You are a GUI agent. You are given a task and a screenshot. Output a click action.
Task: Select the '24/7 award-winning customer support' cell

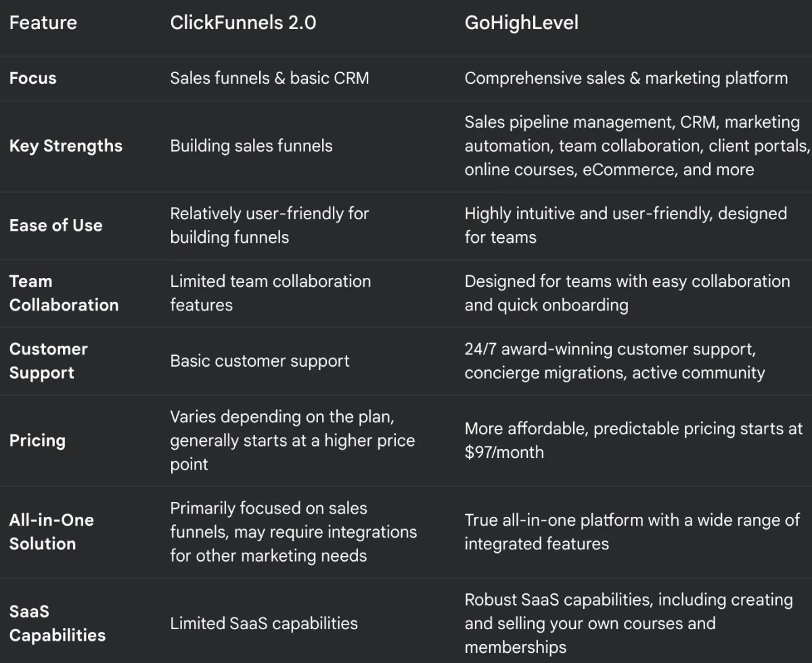pyautogui.click(x=614, y=361)
